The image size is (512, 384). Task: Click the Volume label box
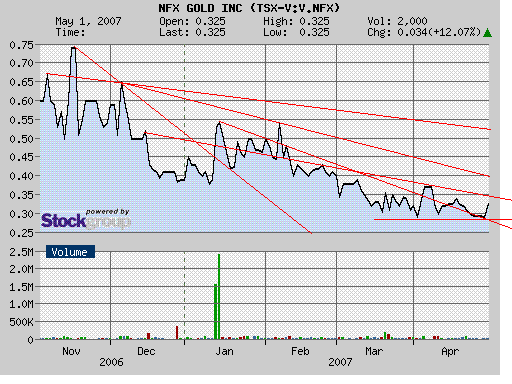coord(70,252)
